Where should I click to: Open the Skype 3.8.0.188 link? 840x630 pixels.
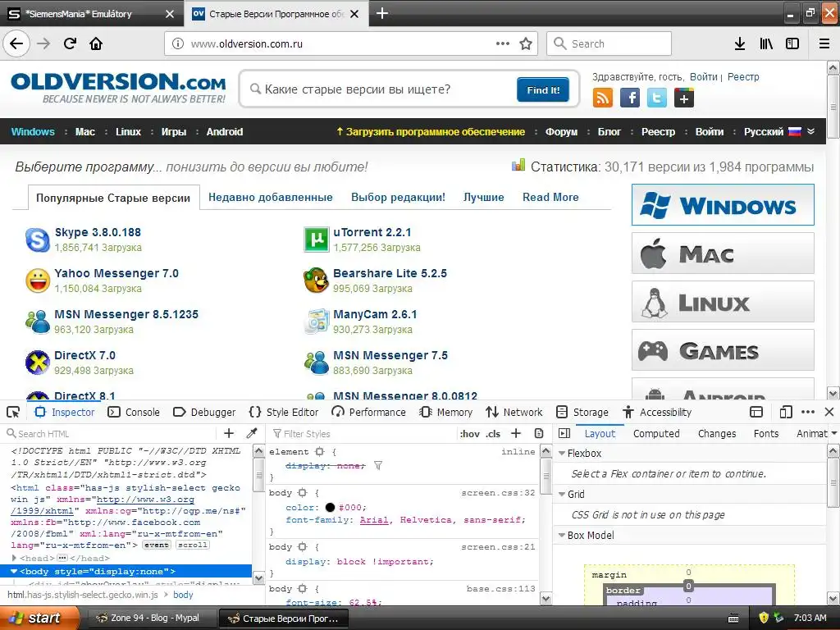(x=98, y=232)
